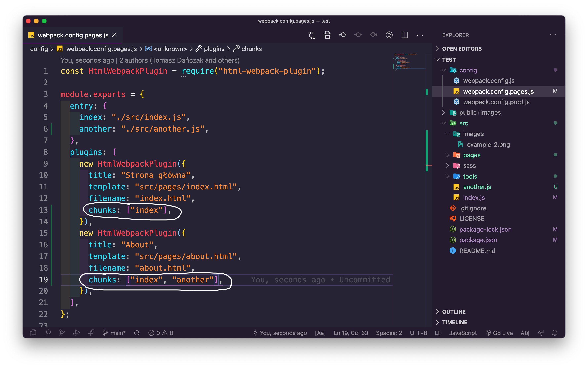This screenshot has width=588, height=368.
Task: Open changes compare icon in editor toolbar
Action: (312, 35)
